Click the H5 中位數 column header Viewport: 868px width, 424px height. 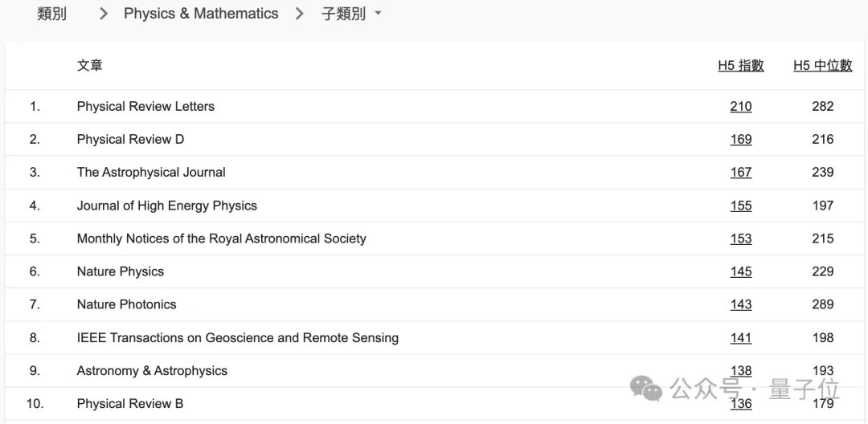tap(823, 65)
